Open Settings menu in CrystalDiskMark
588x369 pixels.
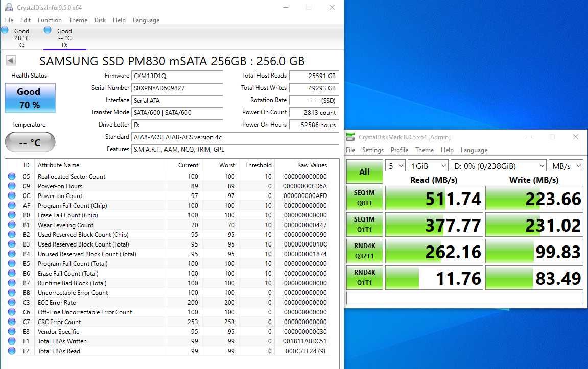(373, 150)
